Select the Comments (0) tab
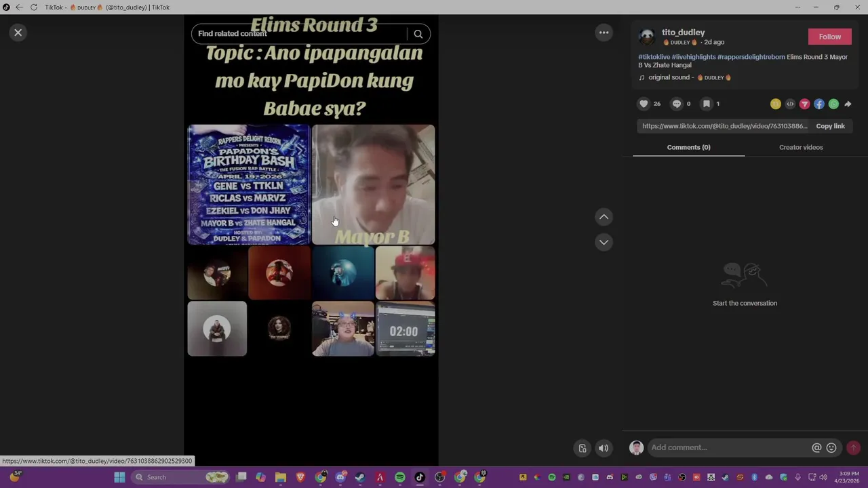Image resolution: width=868 pixels, height=488 pixels. (688, 147)
